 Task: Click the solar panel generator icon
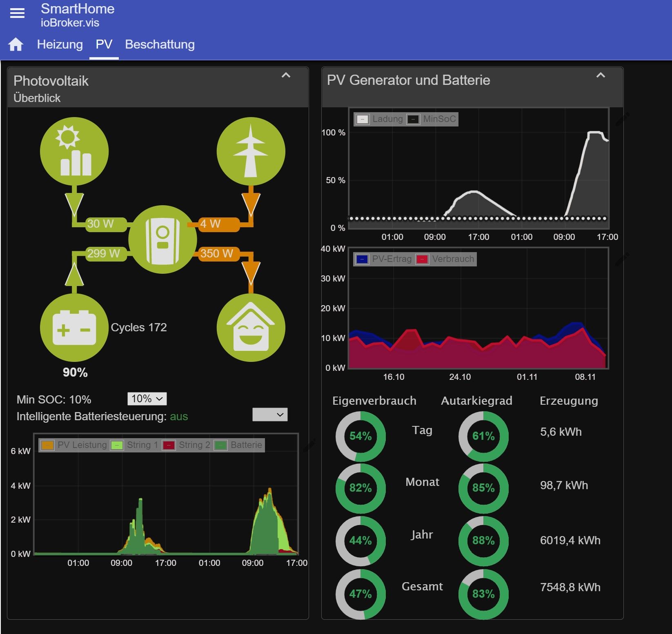pos(74,152)
